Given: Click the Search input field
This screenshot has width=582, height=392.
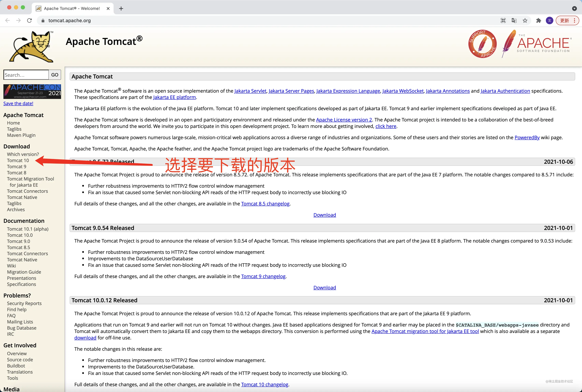Looking at the screenshot, I should (26, 75).
